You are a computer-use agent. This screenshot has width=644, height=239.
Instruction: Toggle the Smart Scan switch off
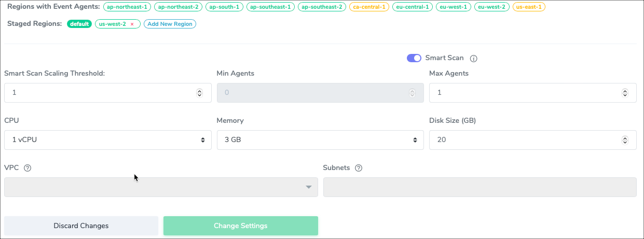pyautogui.click(x=414, y=58)
